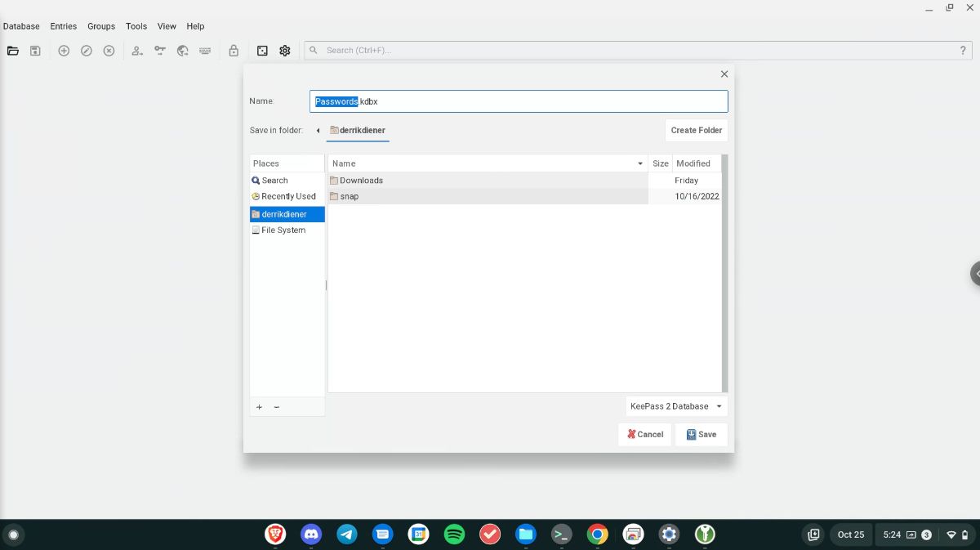Open Spotify from the taskbar
Viewport: 980px width, 550px height.
[x=454, y=534]
